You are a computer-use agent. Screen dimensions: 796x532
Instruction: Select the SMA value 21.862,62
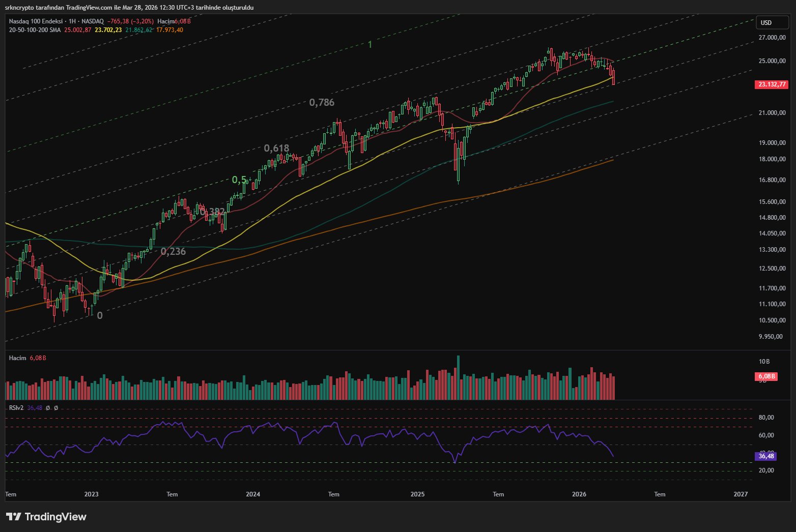pyautogui.click(x=139, y=30)
